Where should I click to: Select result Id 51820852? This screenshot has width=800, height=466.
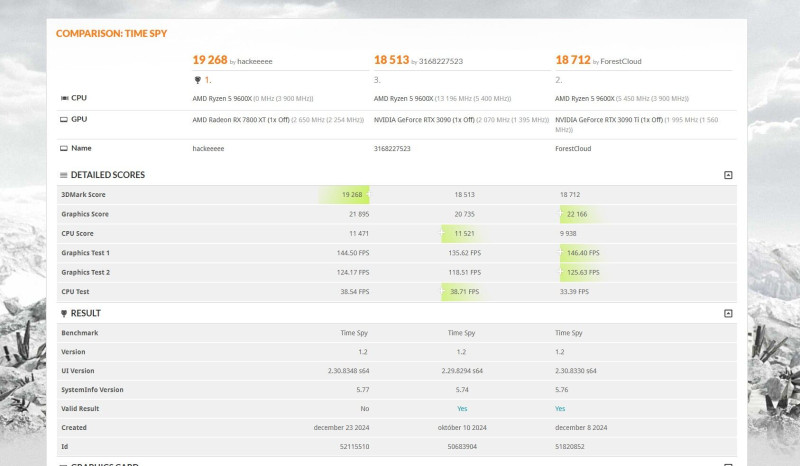(570, 447)
